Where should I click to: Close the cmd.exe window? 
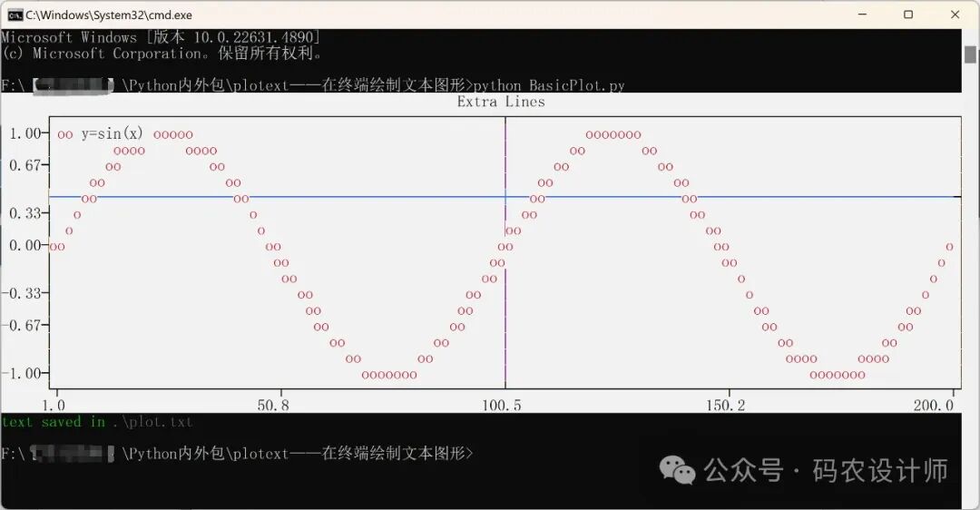(x=955, y=15)
